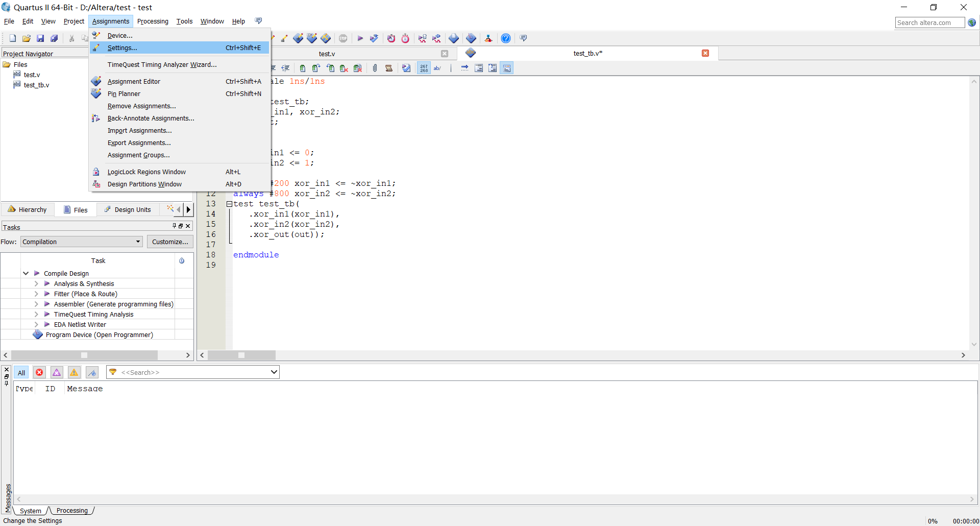Open the message Search filter dropdown

point(274,372)
